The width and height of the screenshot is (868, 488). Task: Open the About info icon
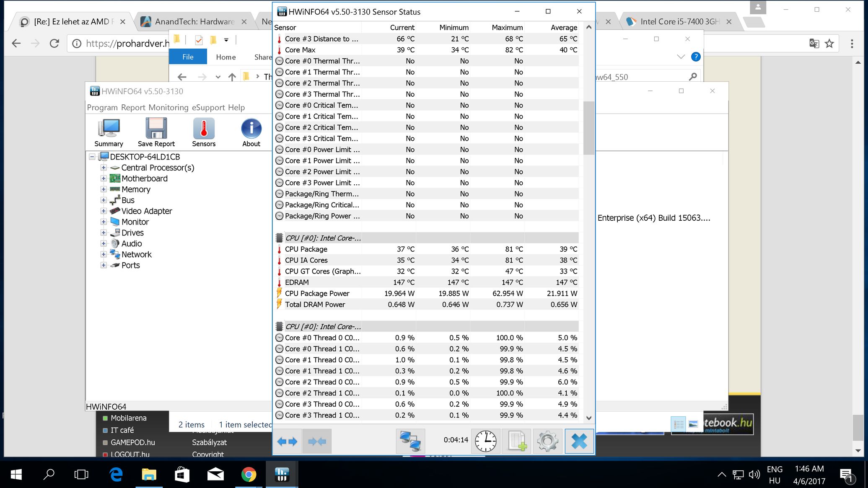click(x=251, y=132)
